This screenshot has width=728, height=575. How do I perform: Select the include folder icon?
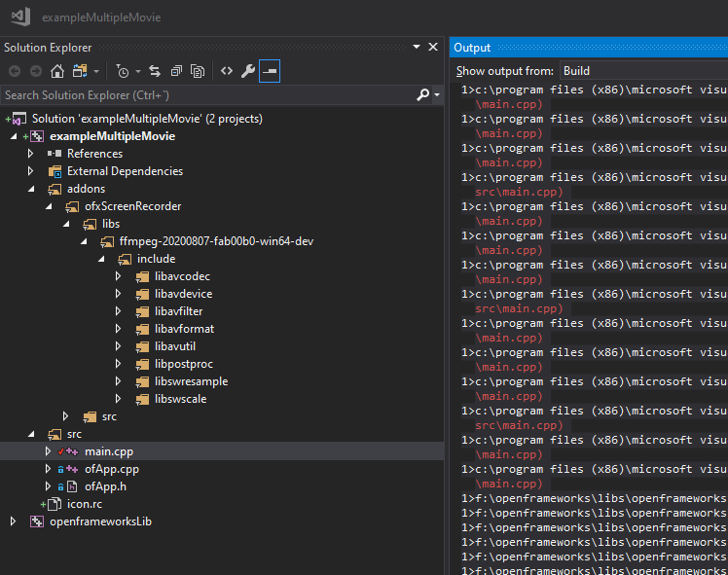(125, 260)
